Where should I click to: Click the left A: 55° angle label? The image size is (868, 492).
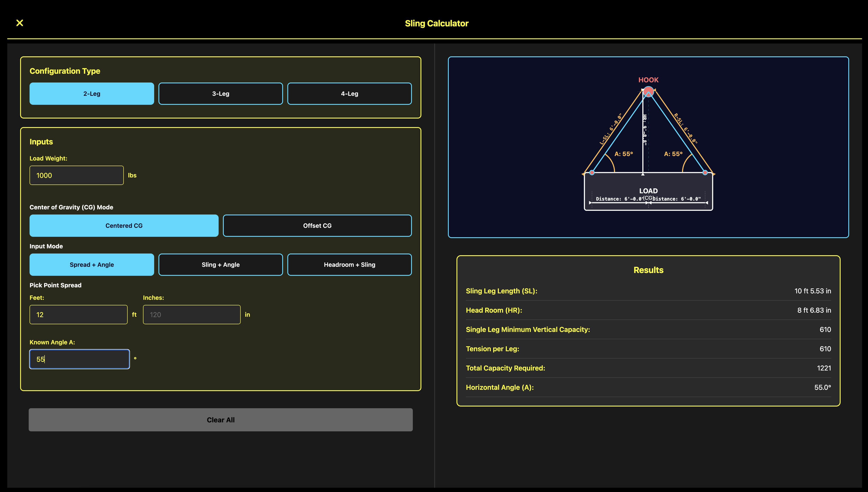623,154
